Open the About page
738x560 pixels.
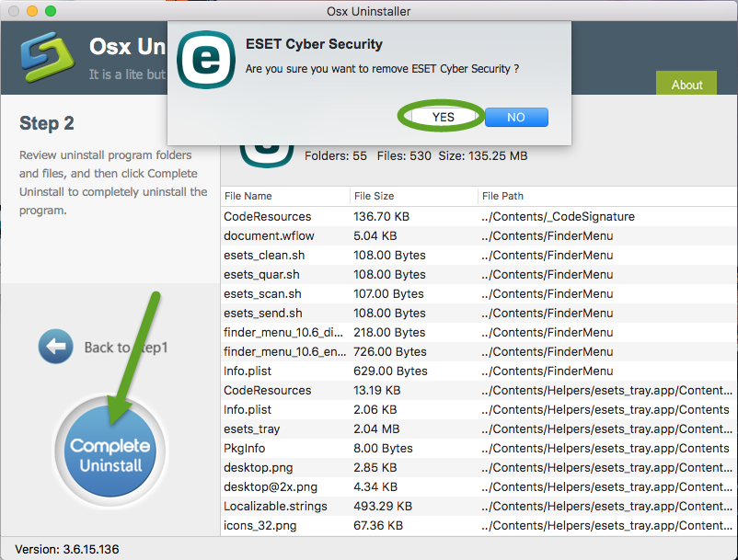(x=686, y=84)
